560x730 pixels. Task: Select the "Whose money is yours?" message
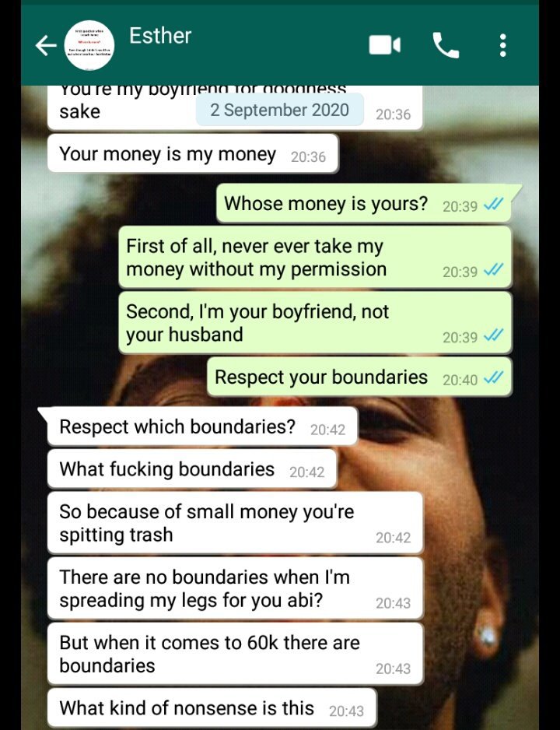(364, 203)
